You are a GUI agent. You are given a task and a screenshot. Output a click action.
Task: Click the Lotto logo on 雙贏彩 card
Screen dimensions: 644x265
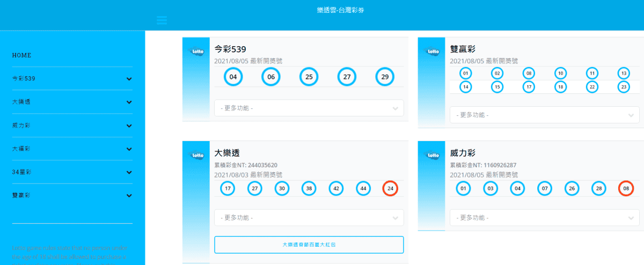(431, 51)
